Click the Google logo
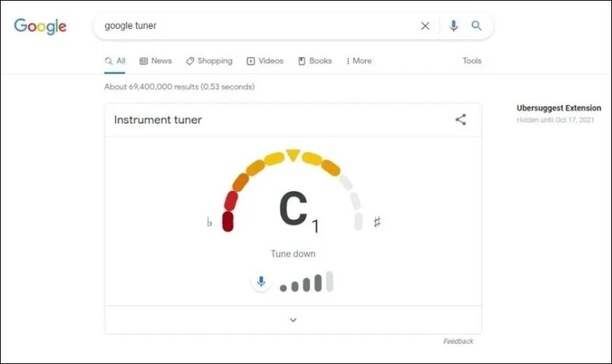Viewport: 612px width, 364px height. (x=40, y=26)
